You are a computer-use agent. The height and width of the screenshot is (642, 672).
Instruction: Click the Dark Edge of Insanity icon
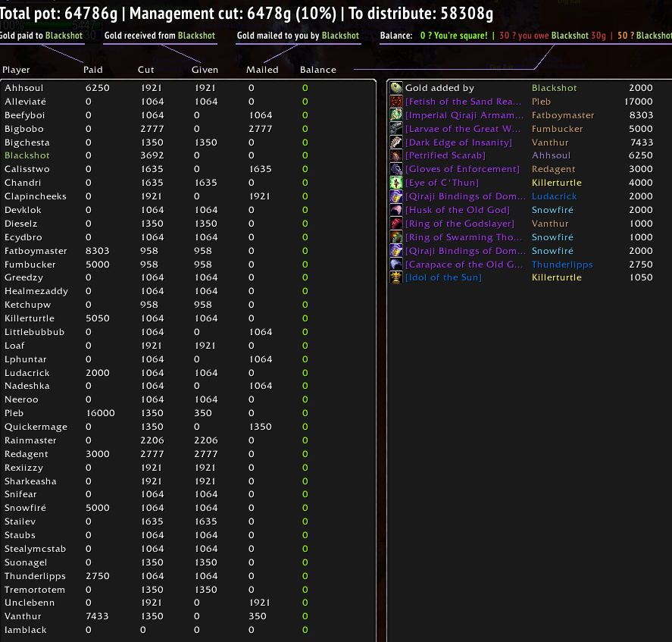(396, 142)
